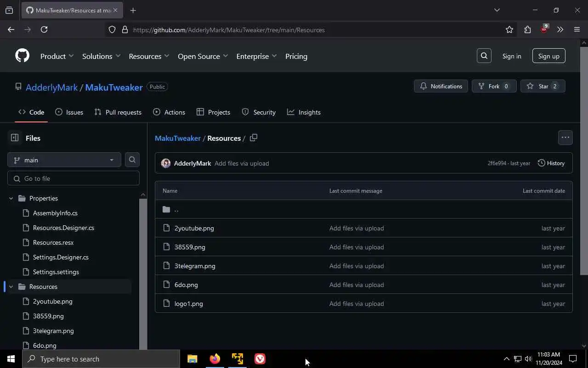Click the MakuTweaker breadcrumb link
This screenshot has height=368, width=588.
point(178,138)
